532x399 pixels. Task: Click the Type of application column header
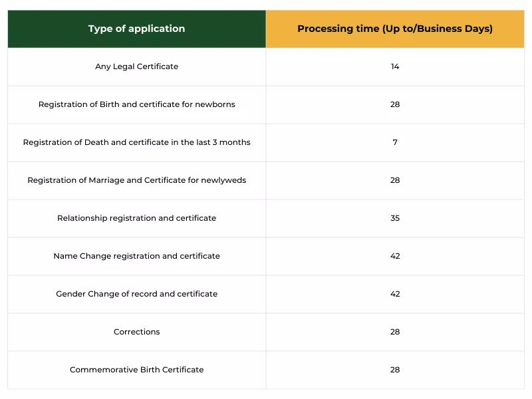coord(136,29)
